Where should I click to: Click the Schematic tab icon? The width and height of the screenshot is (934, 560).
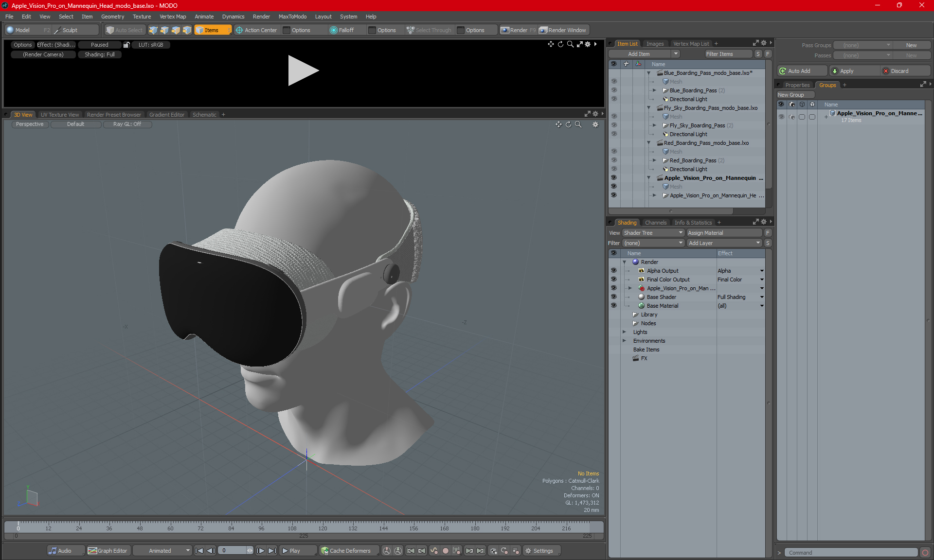(x=205, y=115)
